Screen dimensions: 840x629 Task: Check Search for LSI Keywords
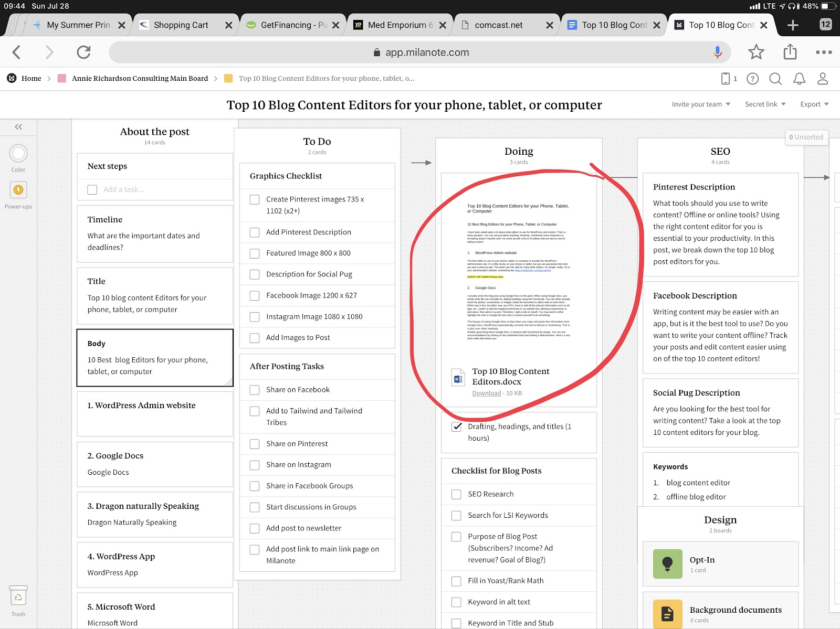click(x=457, y=516)
